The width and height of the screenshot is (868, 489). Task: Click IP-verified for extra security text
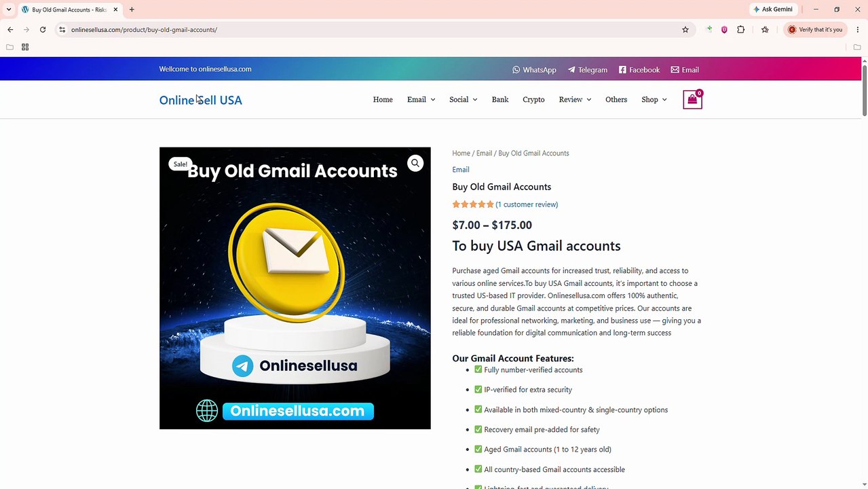[x=528, y=389]
